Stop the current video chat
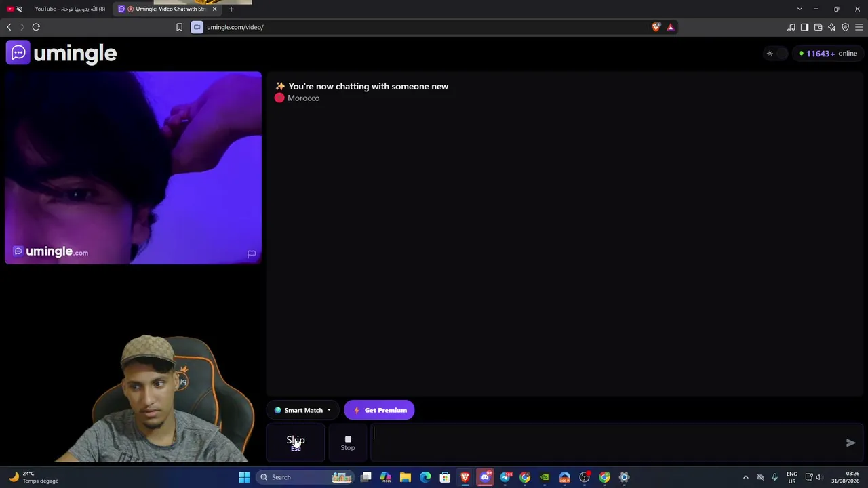868x488 pixels. (x=348, y=443)
